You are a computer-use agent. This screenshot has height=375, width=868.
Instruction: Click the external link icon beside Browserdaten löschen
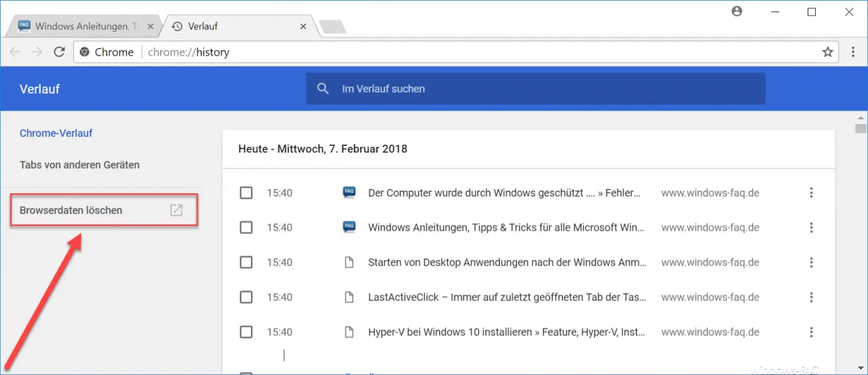pos(176,210)
